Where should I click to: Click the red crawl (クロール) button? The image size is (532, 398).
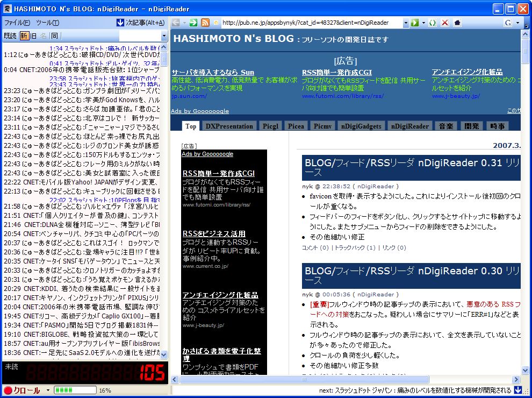[21, 390]
